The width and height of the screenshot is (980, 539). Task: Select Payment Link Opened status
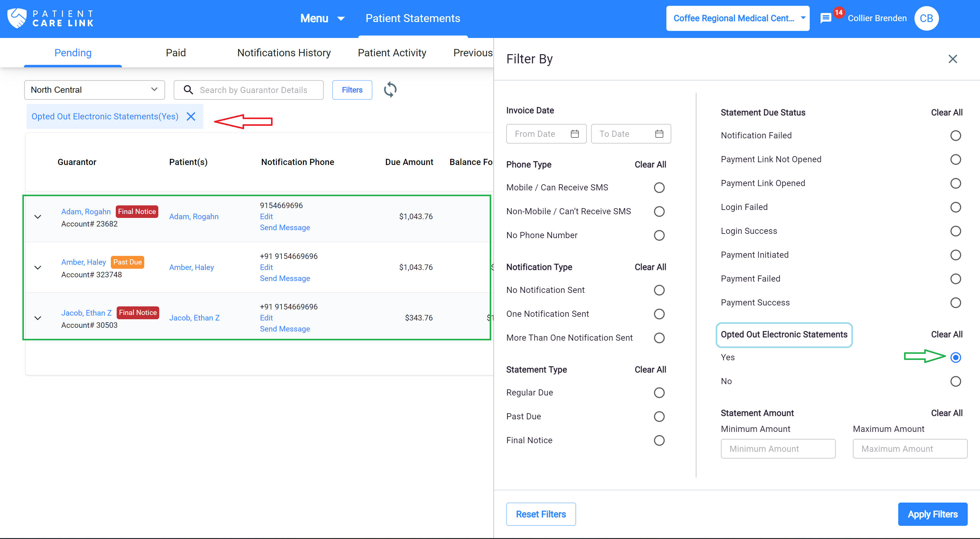coord(955,184)
